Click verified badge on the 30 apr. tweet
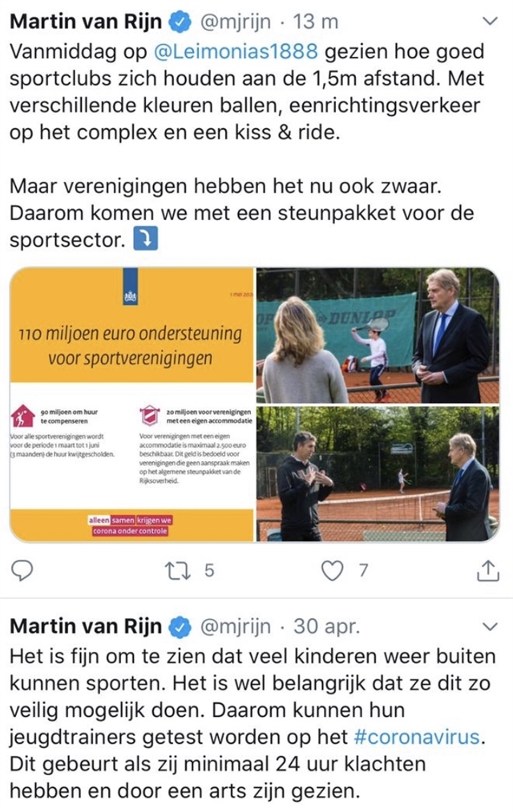 [x=180, y=626]
